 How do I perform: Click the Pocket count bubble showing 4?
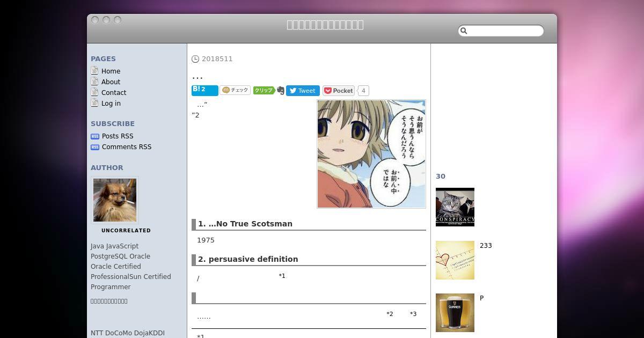pyautogui.click(x=363, y=91)
